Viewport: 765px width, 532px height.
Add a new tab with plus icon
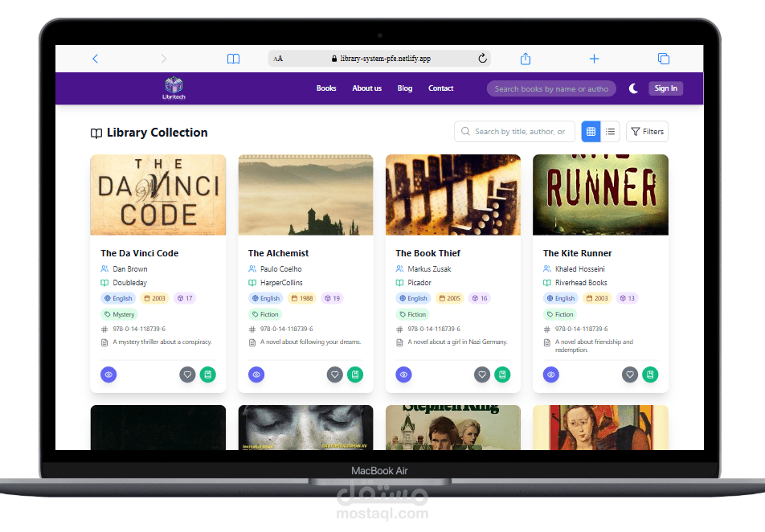point(594,59)
